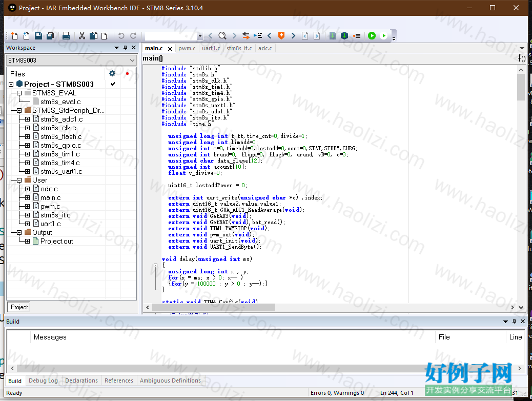
Task: Switch to the adc.c editor tab
Action: tap(265, 48)
